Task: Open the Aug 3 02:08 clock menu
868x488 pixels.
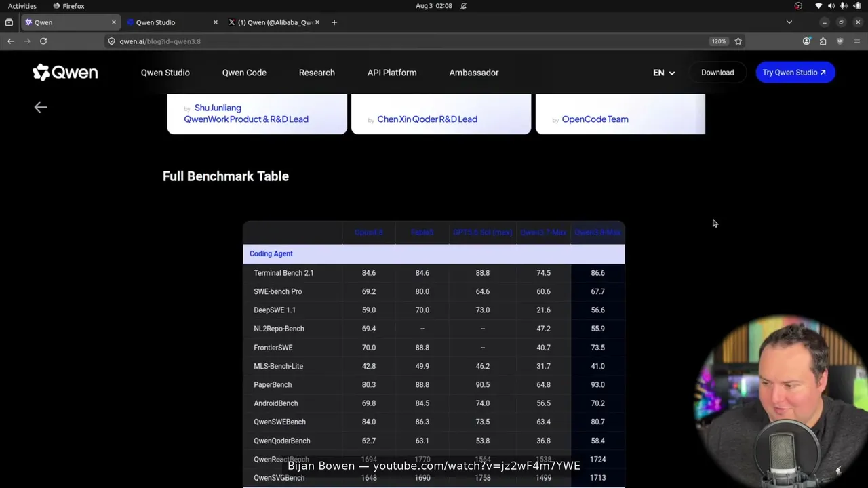Action: [434, 6]
